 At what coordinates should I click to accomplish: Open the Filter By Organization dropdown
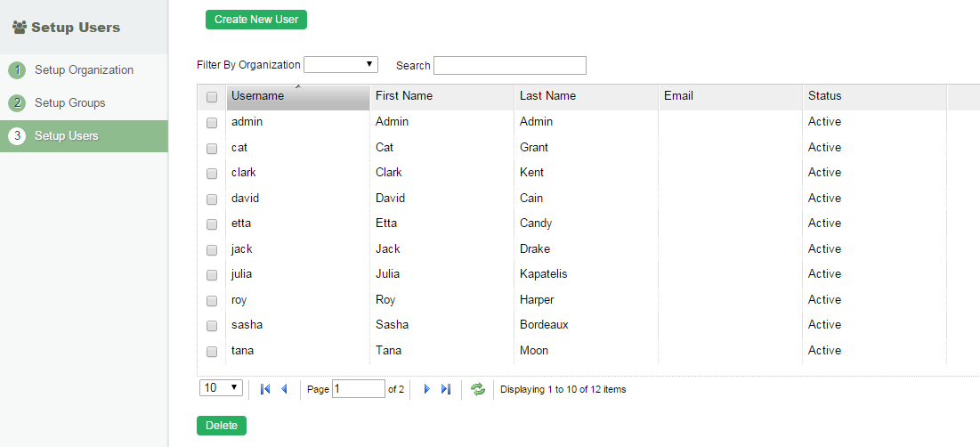(x=341, y=65)
